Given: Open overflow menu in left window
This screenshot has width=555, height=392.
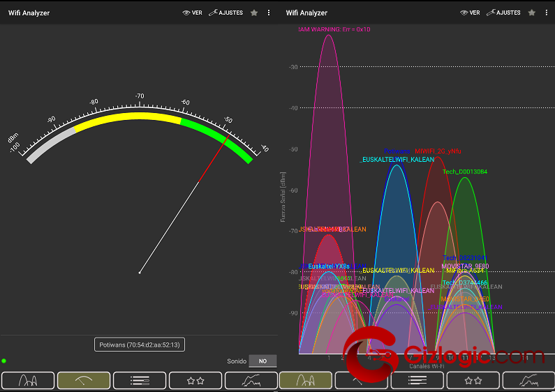Looking at the screenshot, I should tap(269, 13).
